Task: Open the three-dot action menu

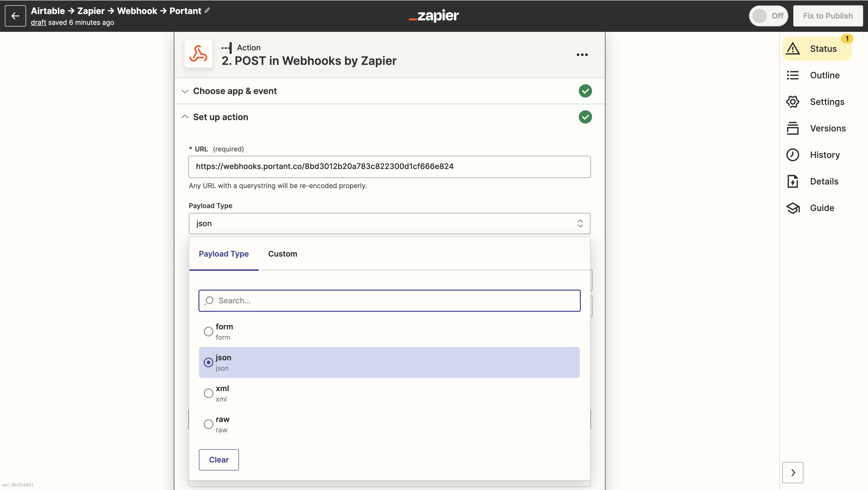Action: [582, 54]
